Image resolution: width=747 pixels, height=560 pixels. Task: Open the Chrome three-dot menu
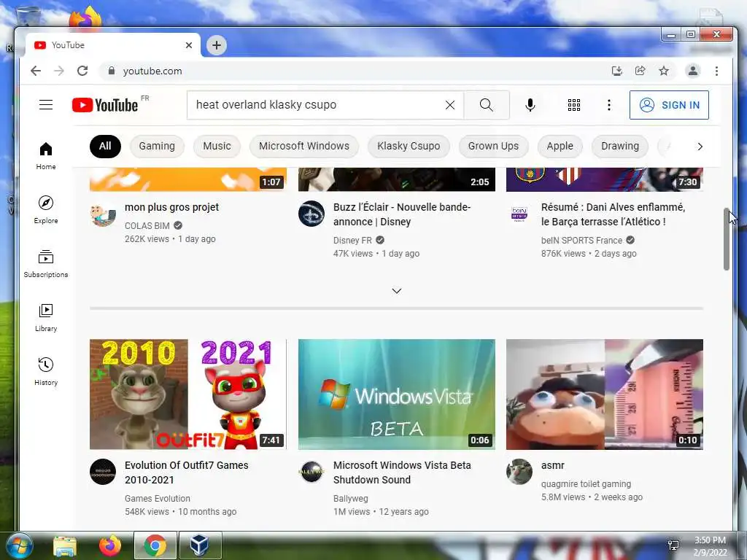tap(716, 71)
